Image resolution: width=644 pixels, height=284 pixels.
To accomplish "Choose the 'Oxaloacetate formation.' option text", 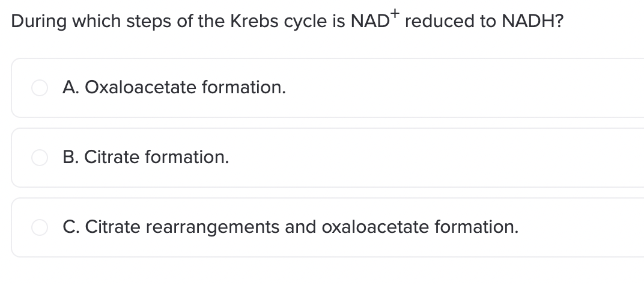I will 185,87.
